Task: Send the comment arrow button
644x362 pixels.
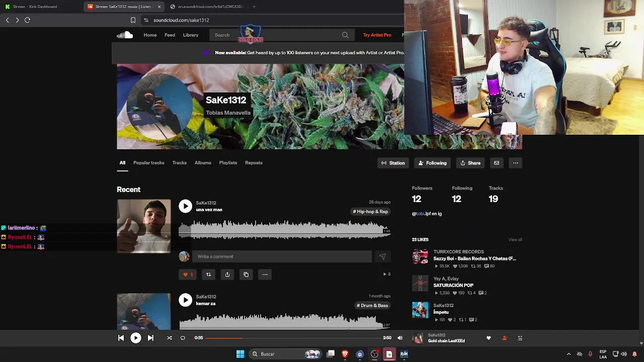Action: [x=382, y=256]
